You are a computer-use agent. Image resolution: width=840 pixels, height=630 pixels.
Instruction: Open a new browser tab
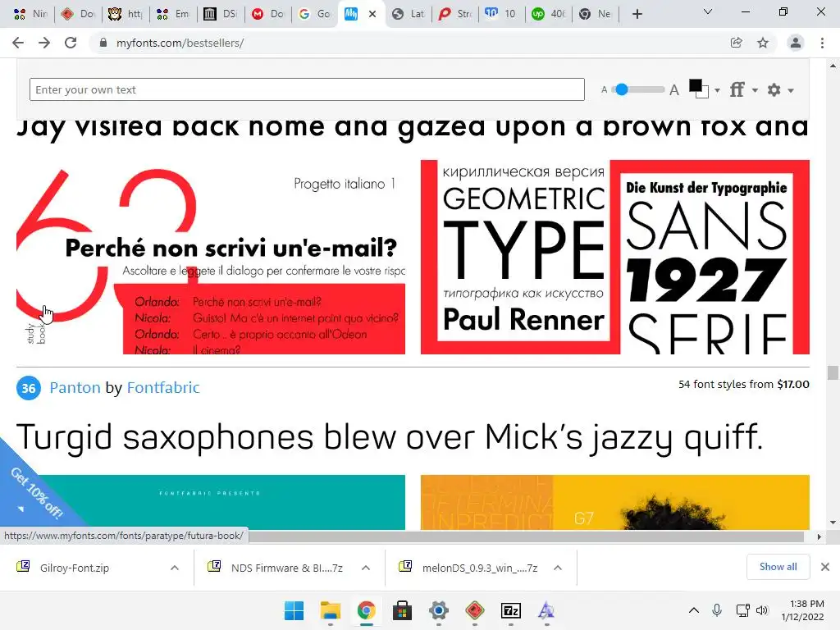click(637, 14)
